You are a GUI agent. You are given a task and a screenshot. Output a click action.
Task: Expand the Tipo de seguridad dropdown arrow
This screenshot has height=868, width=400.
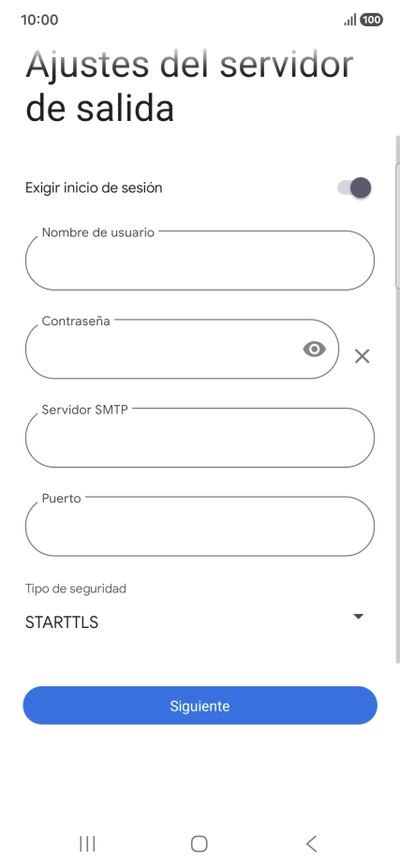(x=359, y=616)
